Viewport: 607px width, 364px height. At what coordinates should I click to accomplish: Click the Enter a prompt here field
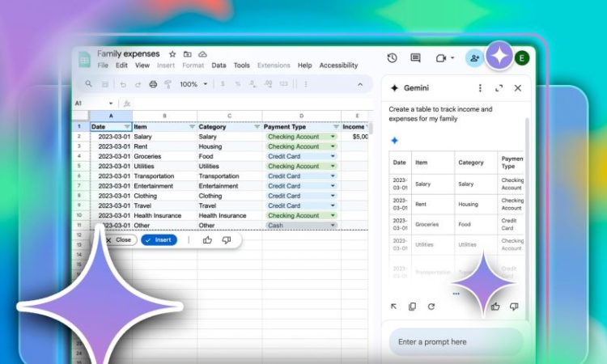pyautogui.click(x=453, y=341)
